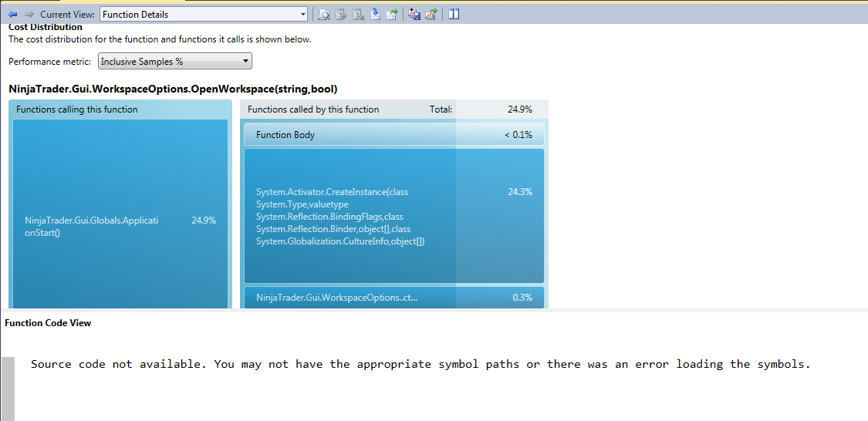Select the Function Body cost bar
This screenshot has height=421, width=868.
pos(394,134)
